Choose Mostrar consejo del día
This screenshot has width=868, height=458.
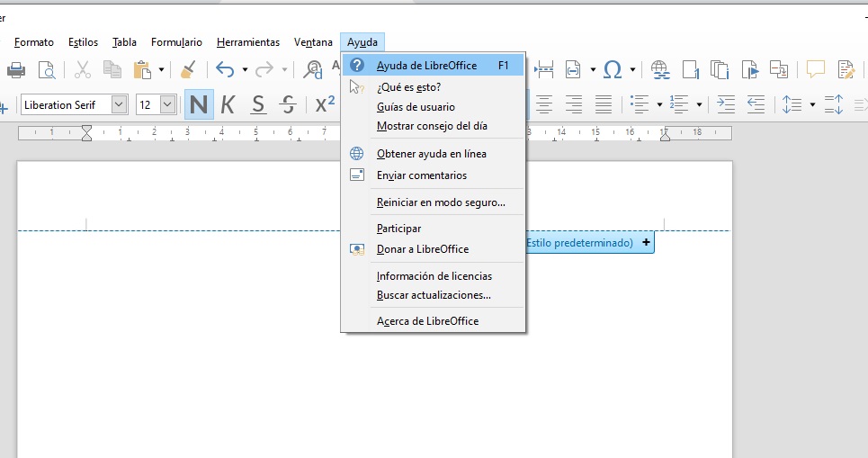[x=433, y=126]
